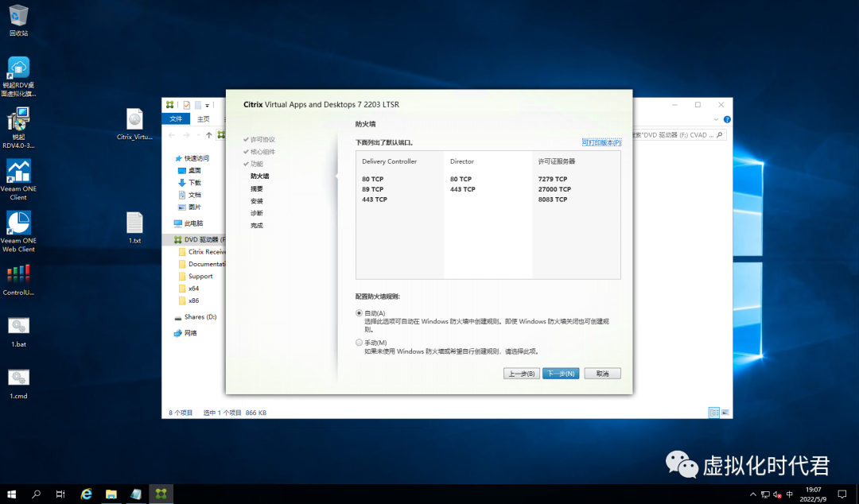This screenshot has width=859, height=504.
Task: Select 桌面 in Explorer navigation
Action: [x=195, y=170]
